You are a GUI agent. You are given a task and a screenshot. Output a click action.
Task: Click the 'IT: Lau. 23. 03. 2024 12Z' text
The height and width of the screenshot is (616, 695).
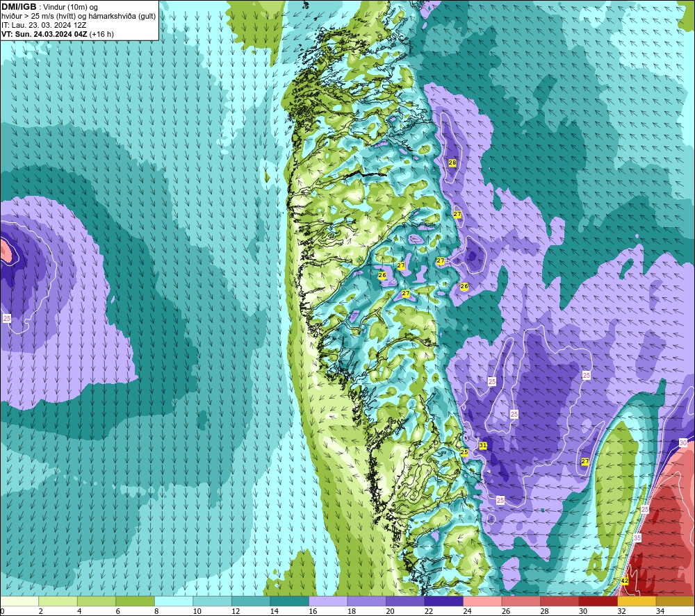(x=44, y=25)
